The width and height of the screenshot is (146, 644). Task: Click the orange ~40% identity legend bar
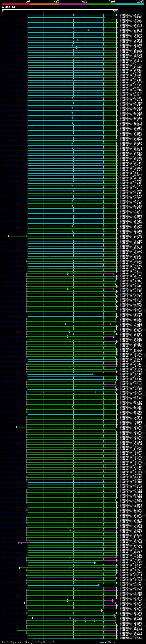click(x=45, y=4)
